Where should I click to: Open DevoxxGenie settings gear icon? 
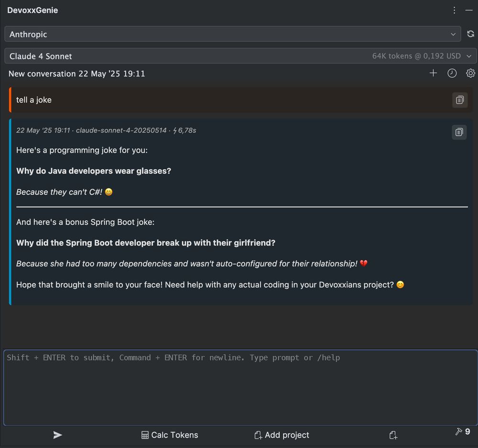(x=470, y=73)
